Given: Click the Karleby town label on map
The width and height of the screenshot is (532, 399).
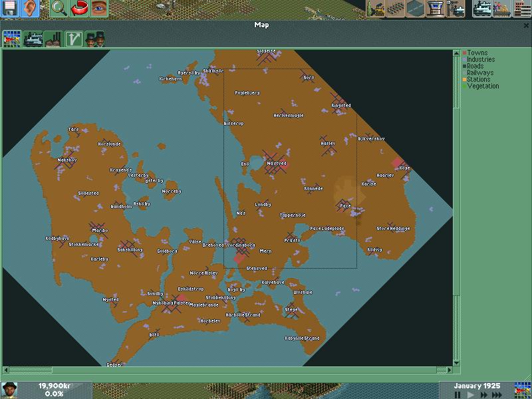Looking at the screenshot, I should 99,259.
